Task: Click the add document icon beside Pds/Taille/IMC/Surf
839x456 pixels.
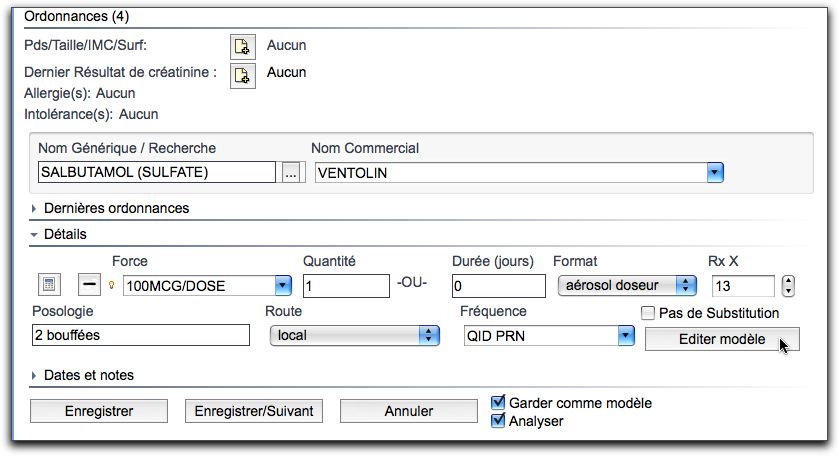Action: point(242,47)
